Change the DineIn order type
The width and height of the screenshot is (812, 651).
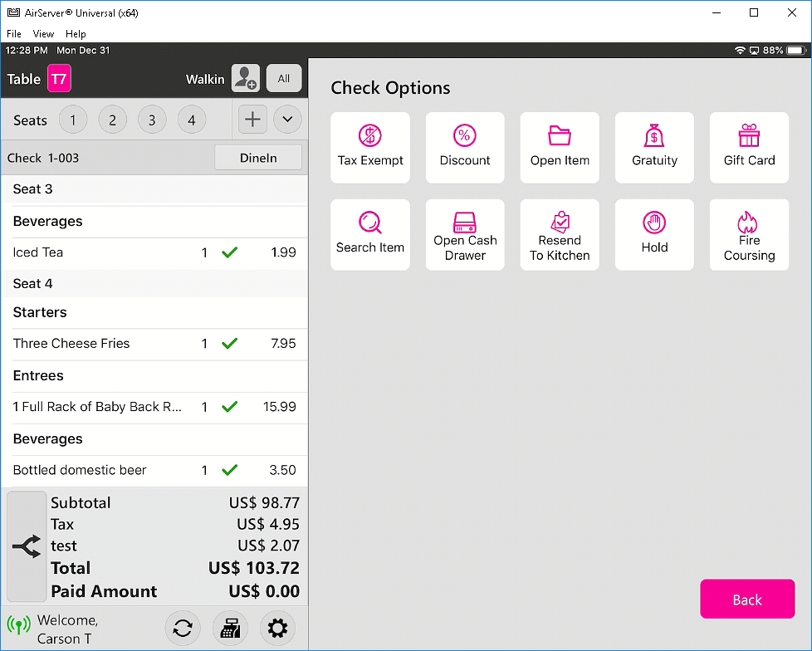click(x=258, y=158)
